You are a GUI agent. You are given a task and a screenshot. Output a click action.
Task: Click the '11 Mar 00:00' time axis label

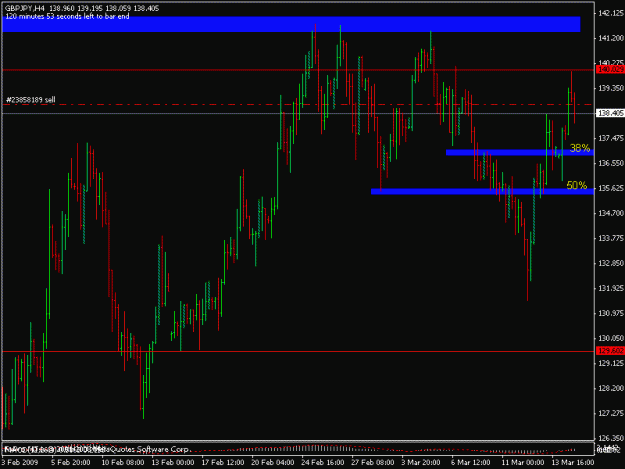[522, 462]
